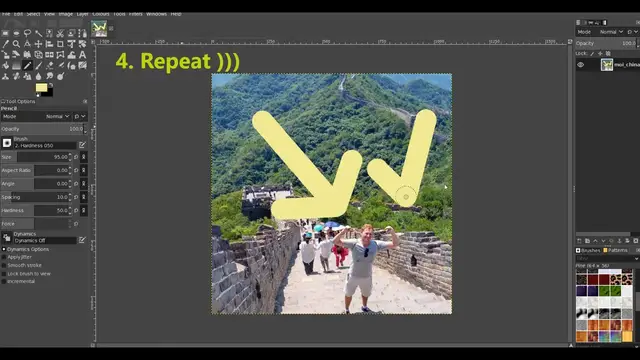Toggle lock position and size for layer
Image resolution: width=640 pixels, height=360 pixels.
pos(600,53)
